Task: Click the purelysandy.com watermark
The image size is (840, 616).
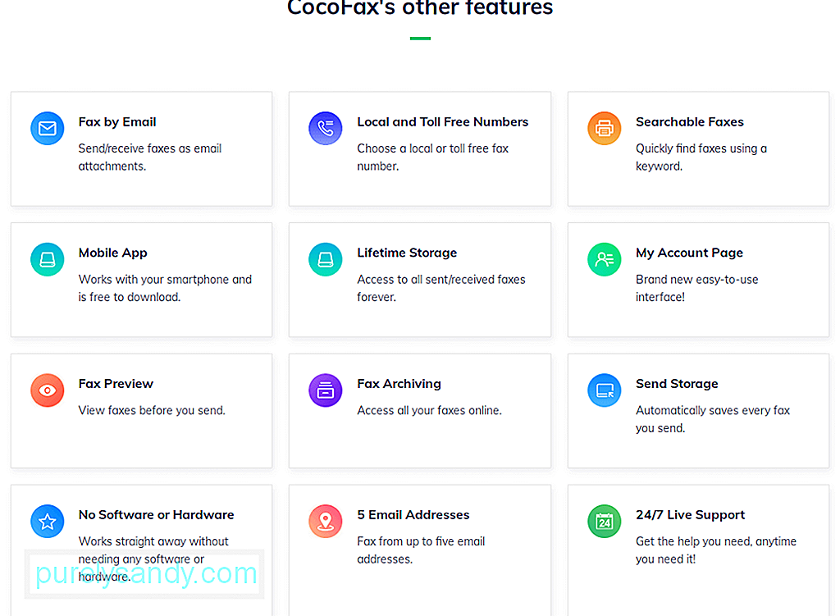Action: coord(146,573)
